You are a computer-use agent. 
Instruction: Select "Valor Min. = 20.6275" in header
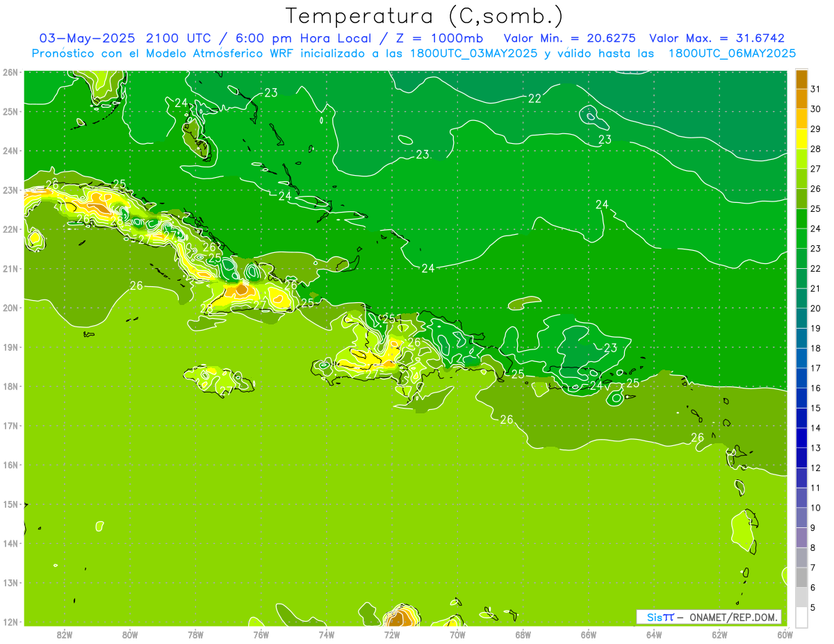pyautogui.click(x=569, y=38)
